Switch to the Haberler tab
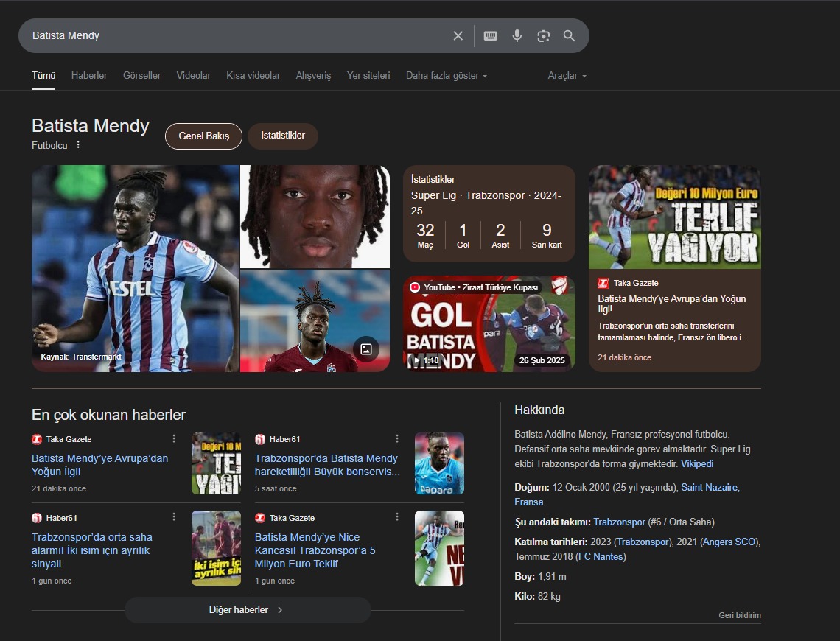 pos(89,75)
